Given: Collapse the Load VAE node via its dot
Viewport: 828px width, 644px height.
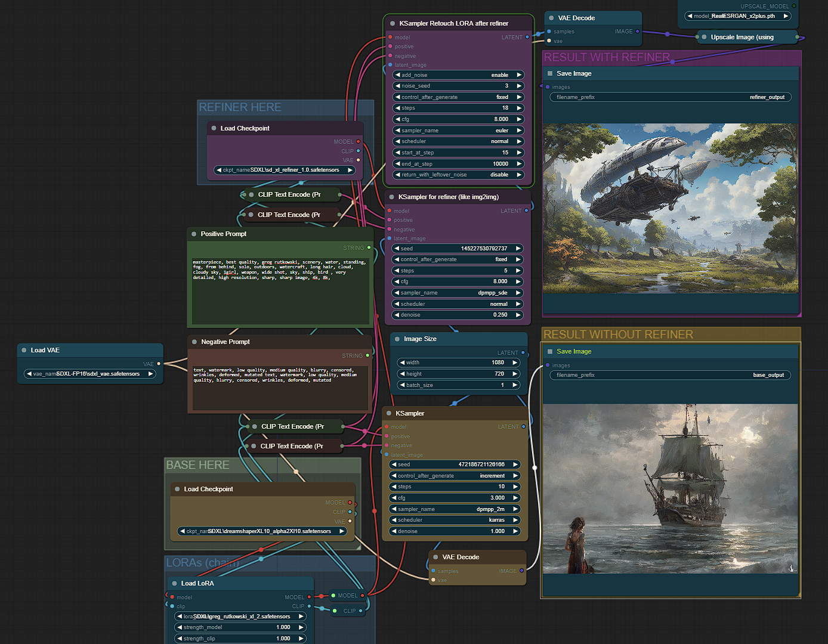Looking at the screenshot, I should 24,351.
